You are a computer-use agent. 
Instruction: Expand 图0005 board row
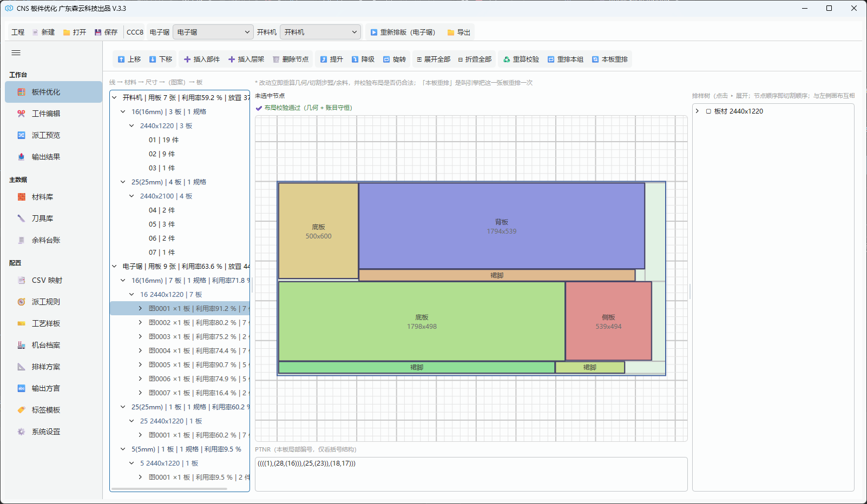click(x=140, y=365)
